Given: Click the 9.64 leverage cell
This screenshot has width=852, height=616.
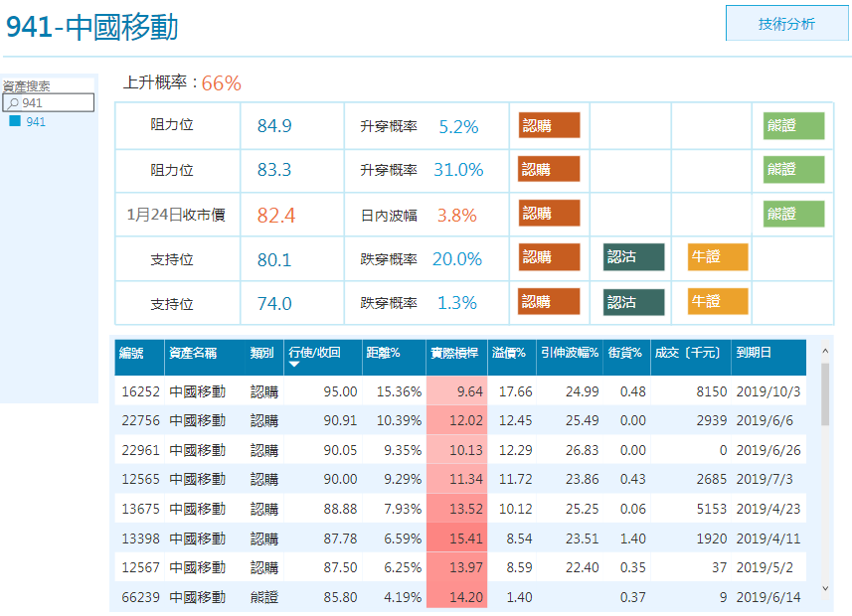Looking at the screenshot, I should (457, 391).
